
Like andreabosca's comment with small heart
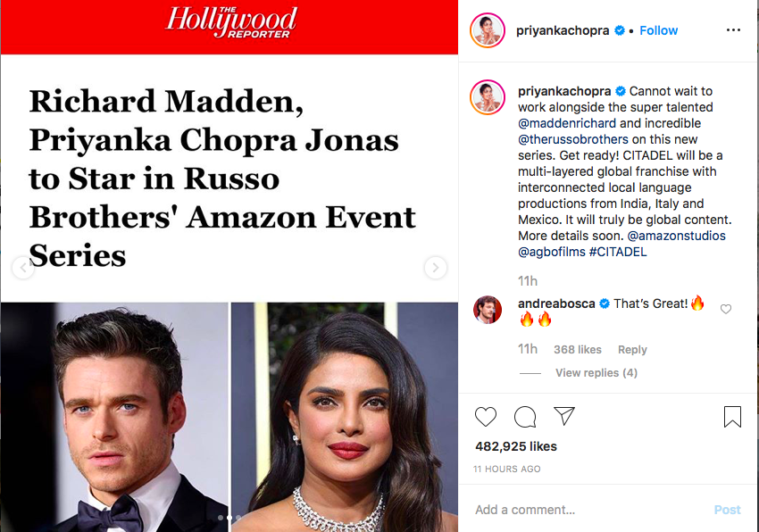click(726, 309)
